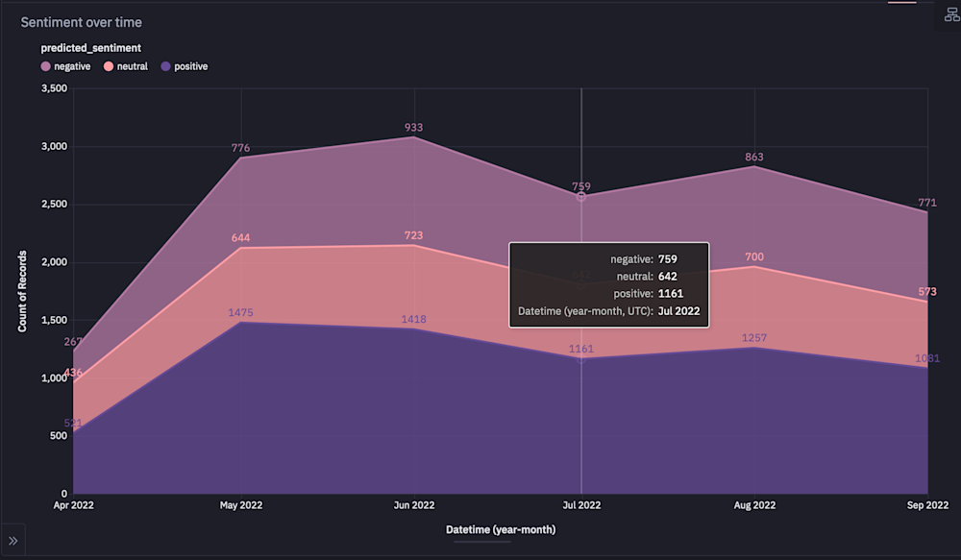Click the highlighted Jul 2022 data point
Viewport: 961px width, 560px height.
point(581,196)
